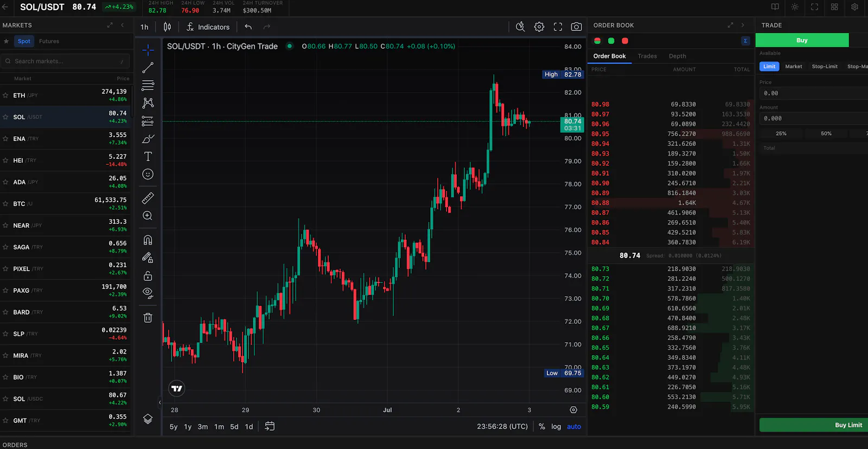Focus the Search markets box
This screenshot has height=449, width=868.
coord(65,61)
